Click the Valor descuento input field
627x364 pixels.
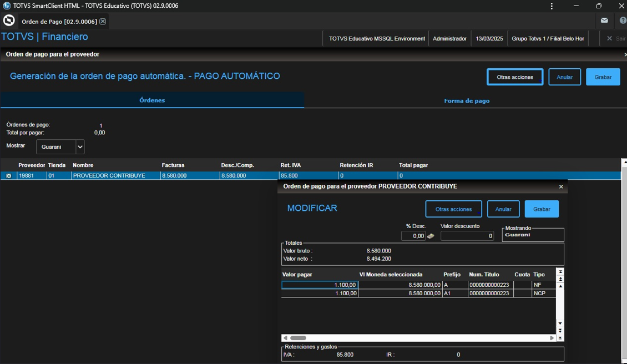[x=467, y=236]
